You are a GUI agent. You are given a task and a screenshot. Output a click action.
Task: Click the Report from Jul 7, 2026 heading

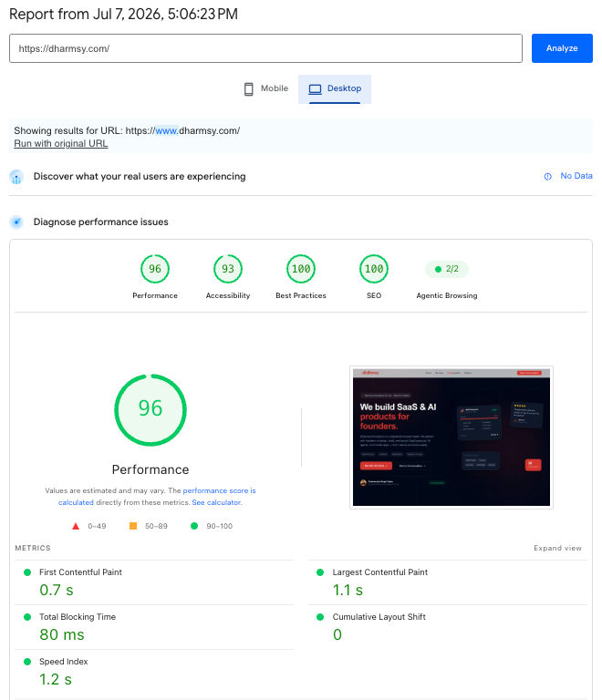coord(123,14)
